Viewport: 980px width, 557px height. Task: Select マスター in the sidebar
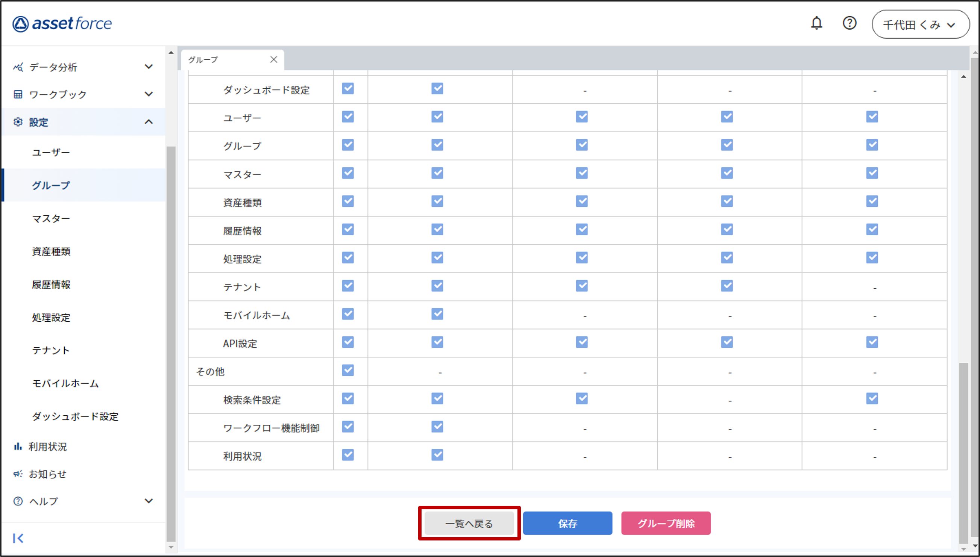tap(51, 219)
